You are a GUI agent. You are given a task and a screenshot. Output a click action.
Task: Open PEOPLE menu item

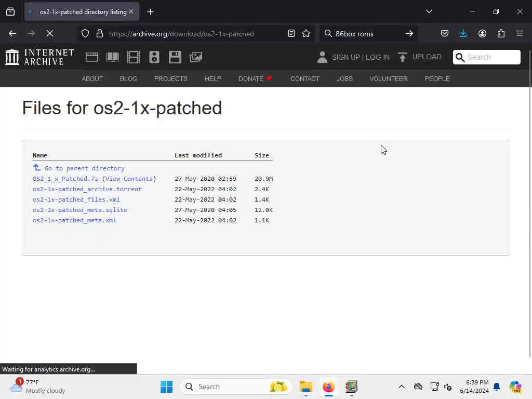437,79
